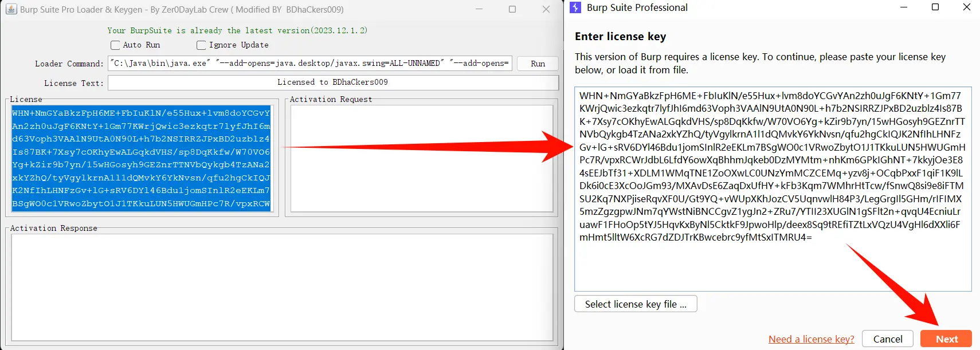The image size is (980, 350).
Task: Click inside the highlighted License text box
Action: click(141, 158)
